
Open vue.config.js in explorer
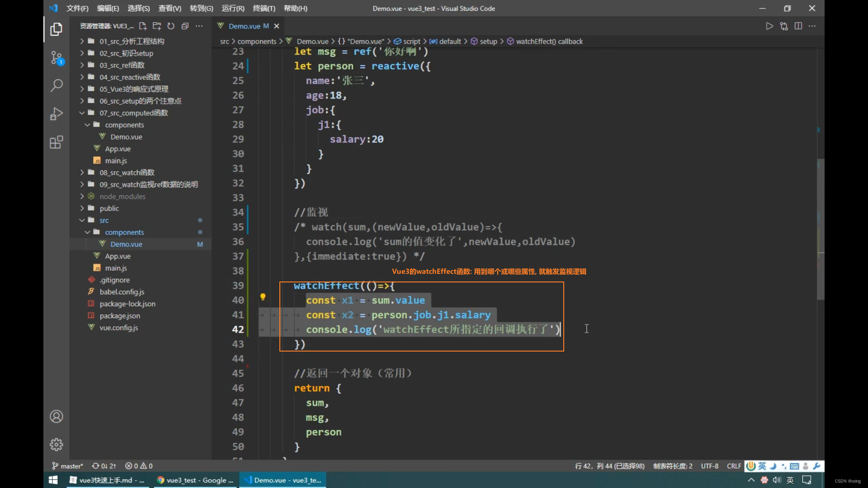pyautogui.click(x=119, y=328)
